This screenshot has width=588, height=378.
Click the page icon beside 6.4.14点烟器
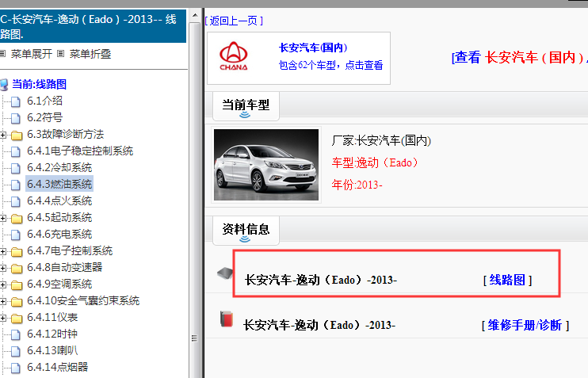pos(15,368)
